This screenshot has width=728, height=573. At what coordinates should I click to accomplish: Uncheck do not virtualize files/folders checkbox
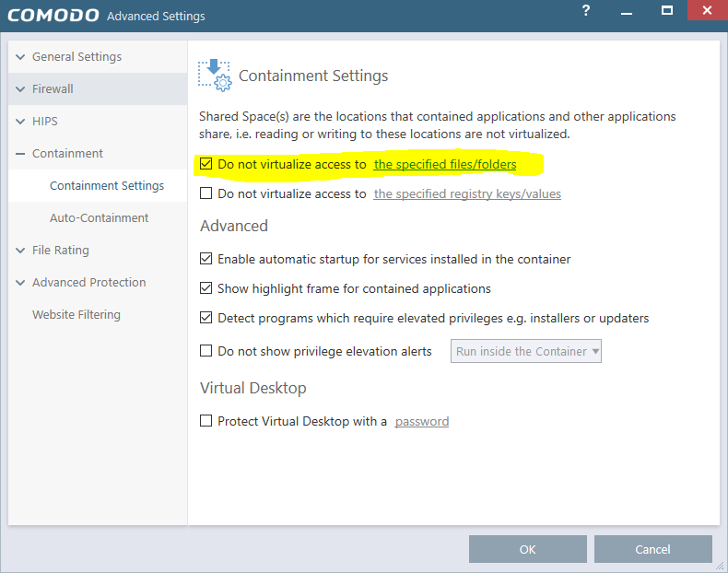click(x=206, y=165)
